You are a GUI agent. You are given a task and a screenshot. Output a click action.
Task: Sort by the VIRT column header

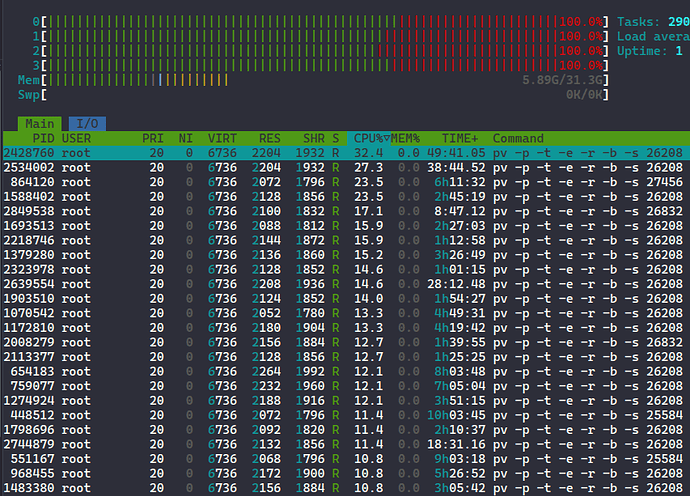222,138
